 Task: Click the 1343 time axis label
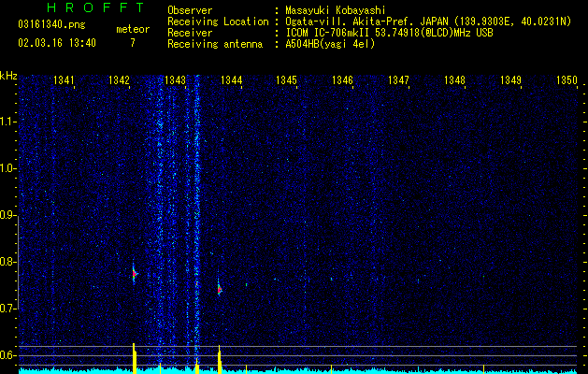[x=175, y=80]
